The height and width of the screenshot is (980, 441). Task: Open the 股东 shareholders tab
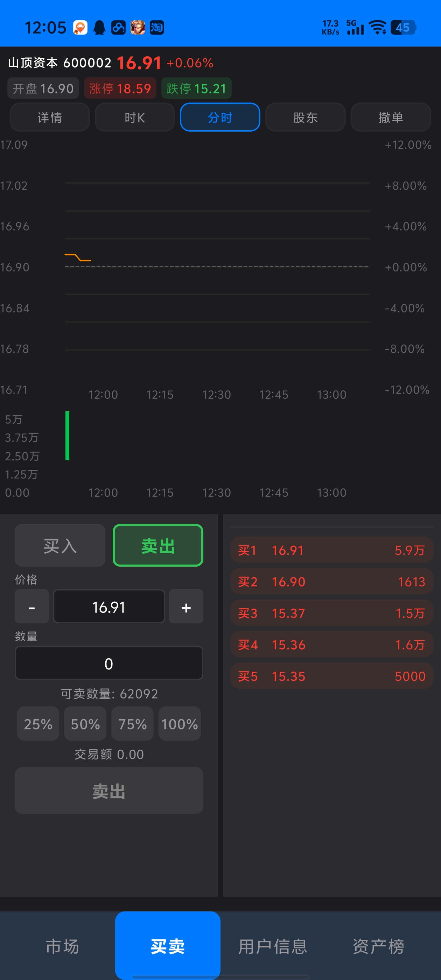[x=305, y=118]
